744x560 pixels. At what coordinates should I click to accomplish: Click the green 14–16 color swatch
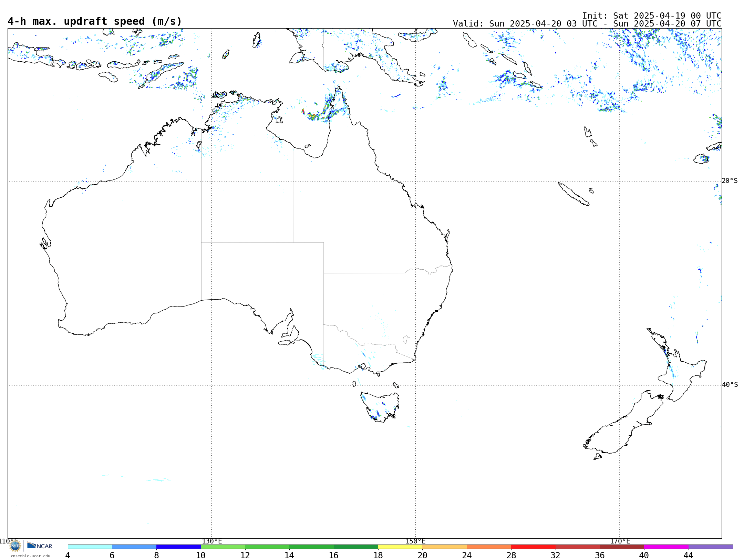coord(312,547)
